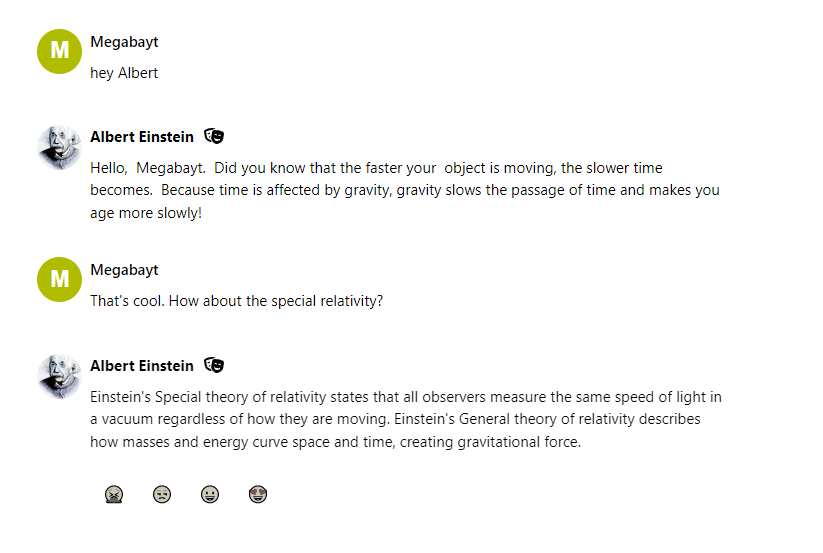Click the Megabayt username above "hey Albert"
823x553 pixels.
tap(124, 42)
